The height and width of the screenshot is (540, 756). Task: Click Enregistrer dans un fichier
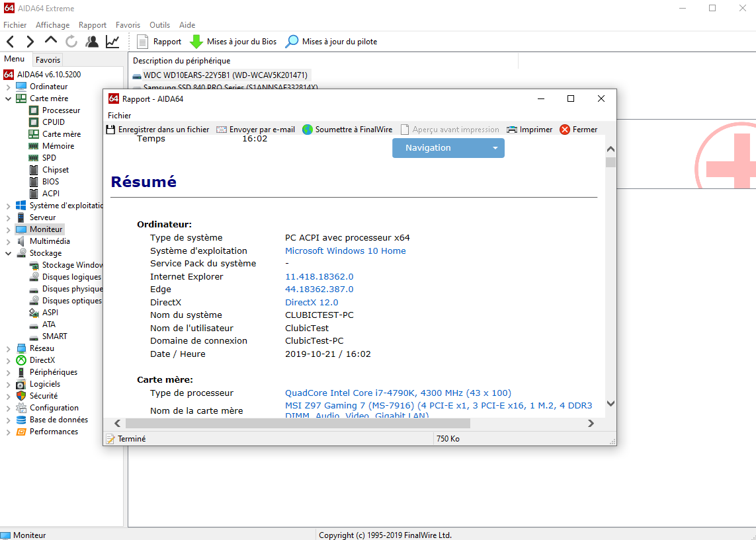(x=157, y=130)
